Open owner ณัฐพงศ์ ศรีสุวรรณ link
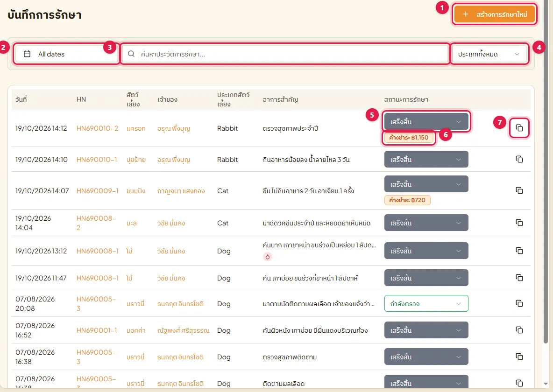Image resolution: width=553 pixels, height=392 pixels. 184,330
